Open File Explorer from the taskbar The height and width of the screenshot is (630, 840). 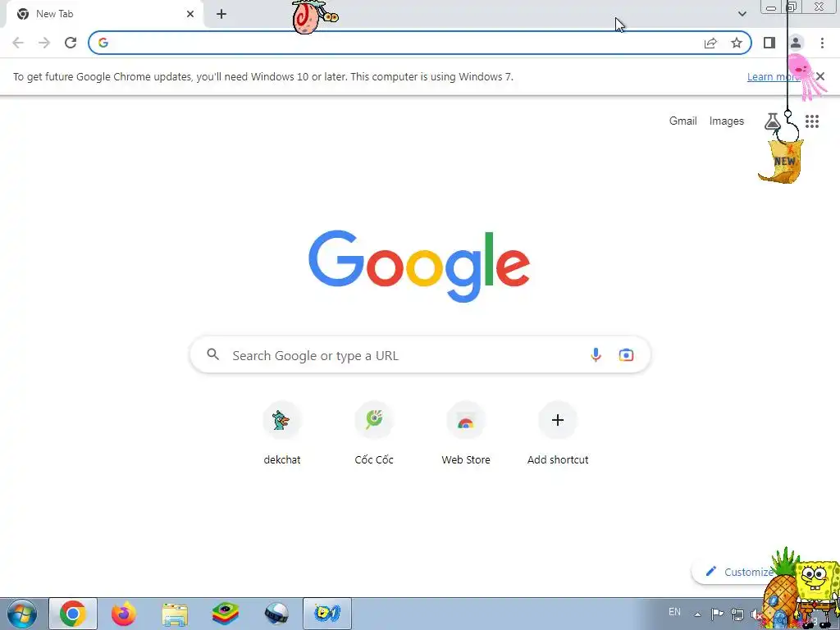coord(175,614)
